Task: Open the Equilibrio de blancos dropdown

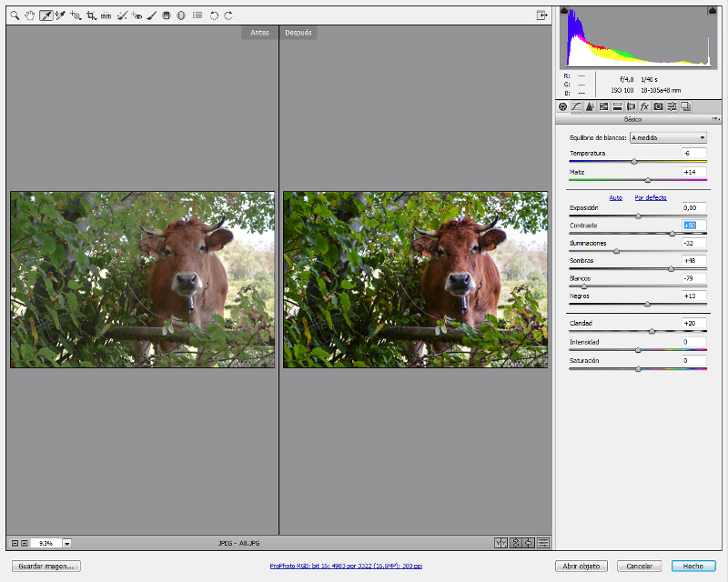Action: (668, 138)
